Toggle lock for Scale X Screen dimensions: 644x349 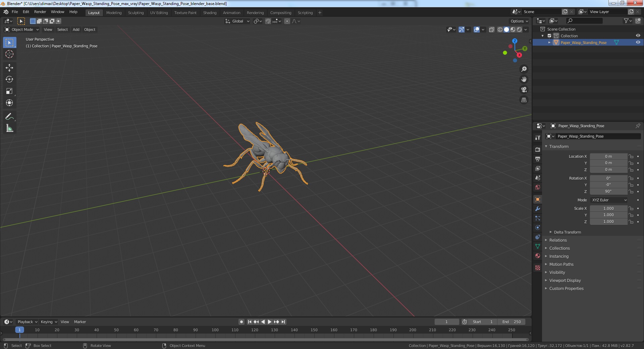(631, 208)
